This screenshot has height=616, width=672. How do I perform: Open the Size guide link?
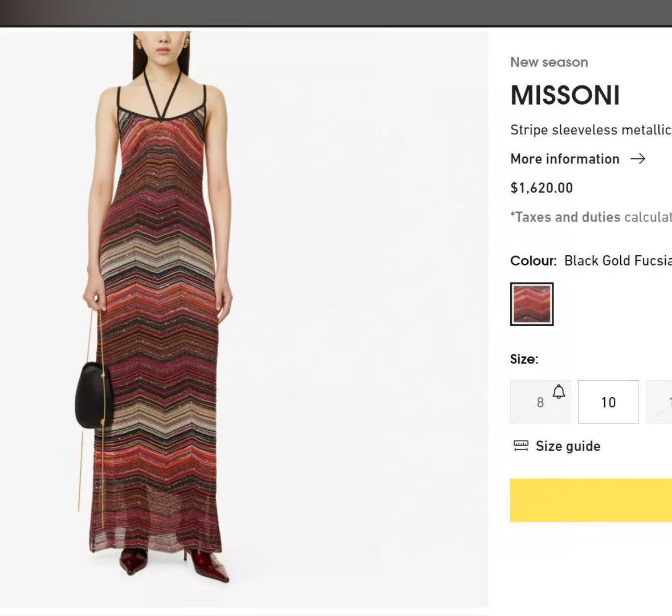click(x=568, y=446)
